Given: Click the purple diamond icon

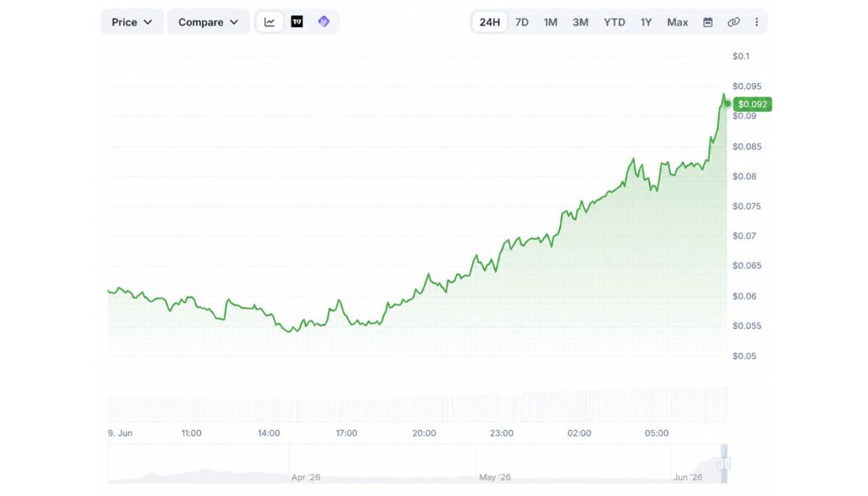Looking at the screenshot, I should [x=324, y=22].
